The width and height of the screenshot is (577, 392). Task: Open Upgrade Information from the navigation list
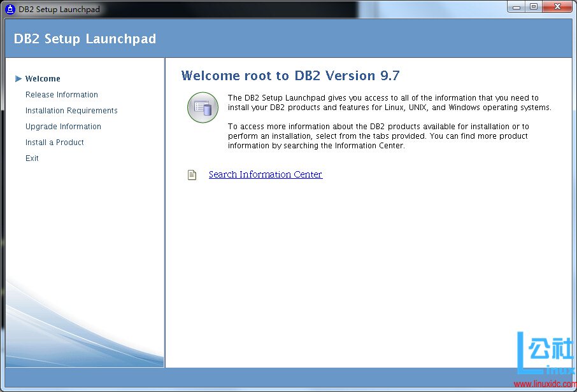(63, 126)
